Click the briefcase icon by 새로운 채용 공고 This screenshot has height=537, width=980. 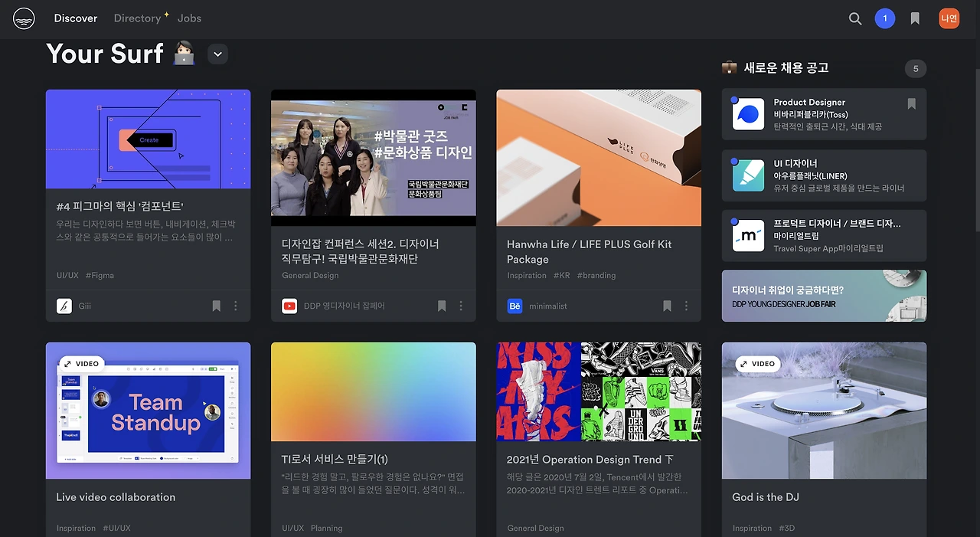tap(729, 67)
